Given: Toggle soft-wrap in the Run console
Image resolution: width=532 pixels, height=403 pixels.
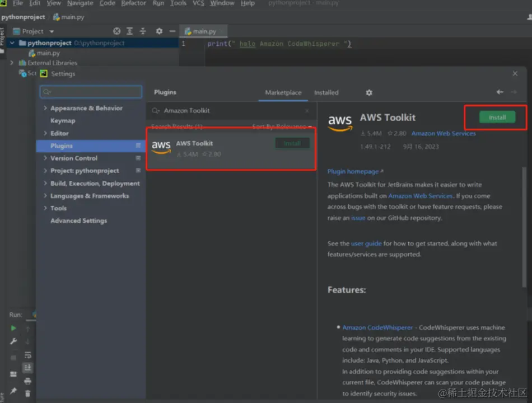Looking at the screenshot, I should tap(27, 355).
